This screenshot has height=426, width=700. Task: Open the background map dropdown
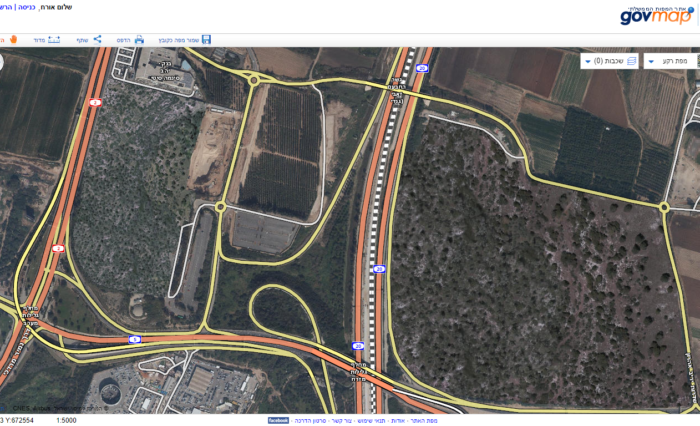(x=671, y=61)
